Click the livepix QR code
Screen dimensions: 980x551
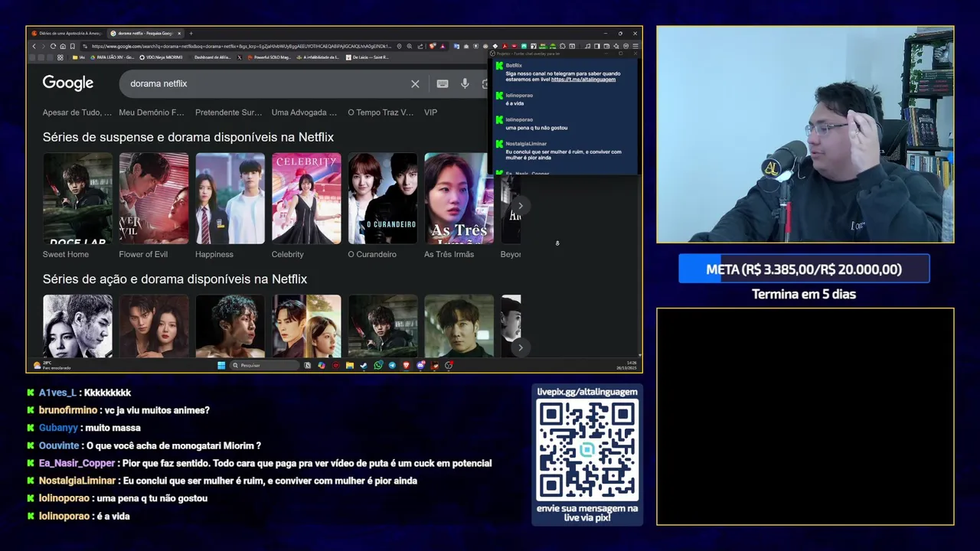(587, 450)
